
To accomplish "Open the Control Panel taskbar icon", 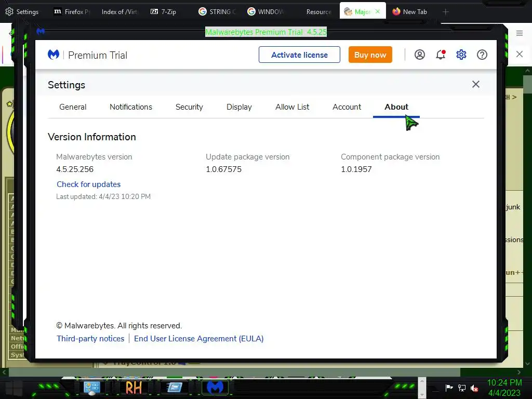I will click(x=91, y=388).
